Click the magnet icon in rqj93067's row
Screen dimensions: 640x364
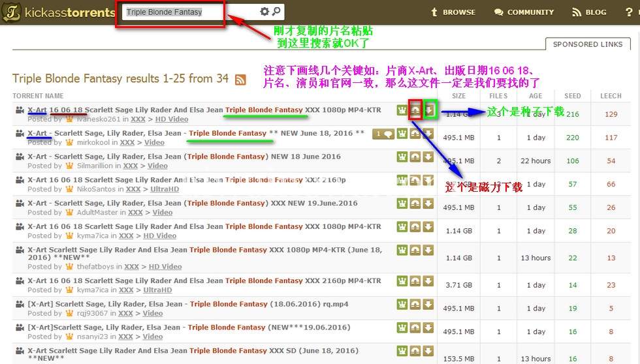pyautogui.click(x=415, y=305)
